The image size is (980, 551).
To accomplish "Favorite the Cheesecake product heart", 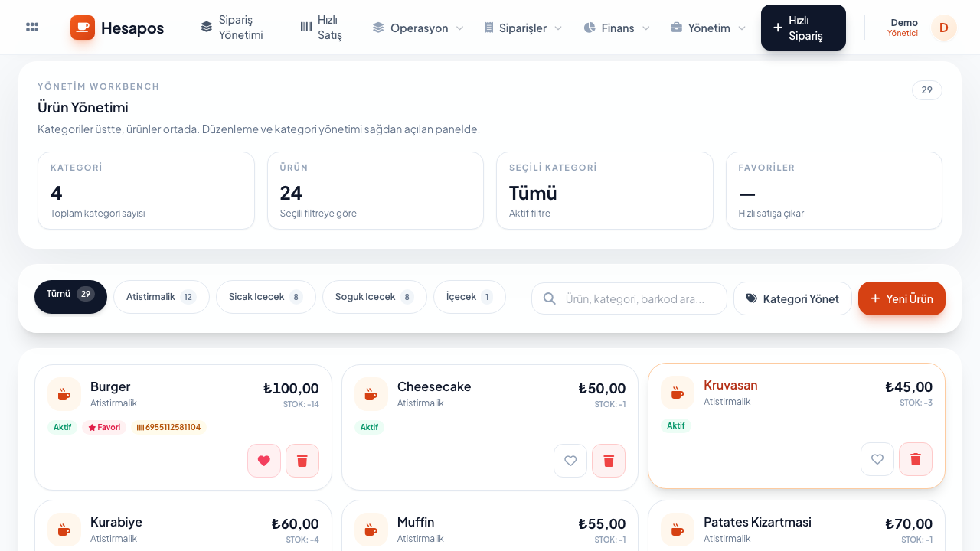I will [x=570, y=461].
